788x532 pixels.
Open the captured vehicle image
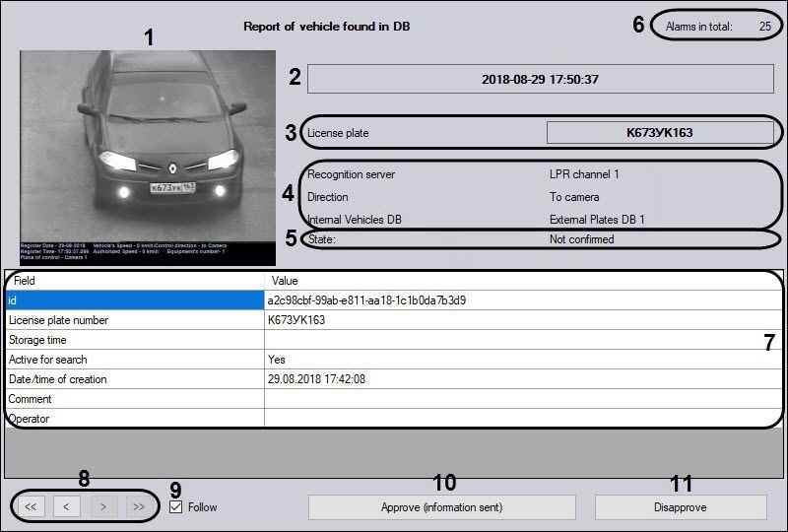[148, 158]
